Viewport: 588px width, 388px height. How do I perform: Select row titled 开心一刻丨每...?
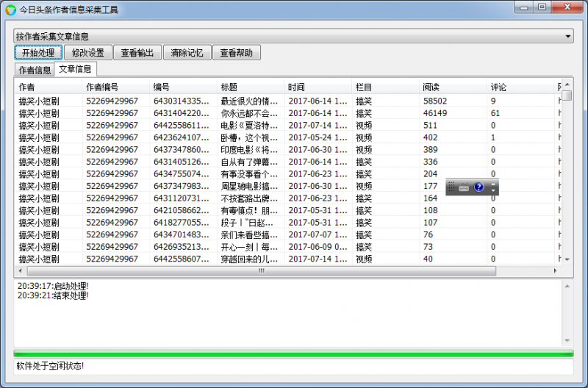click(x=287, y=247)
